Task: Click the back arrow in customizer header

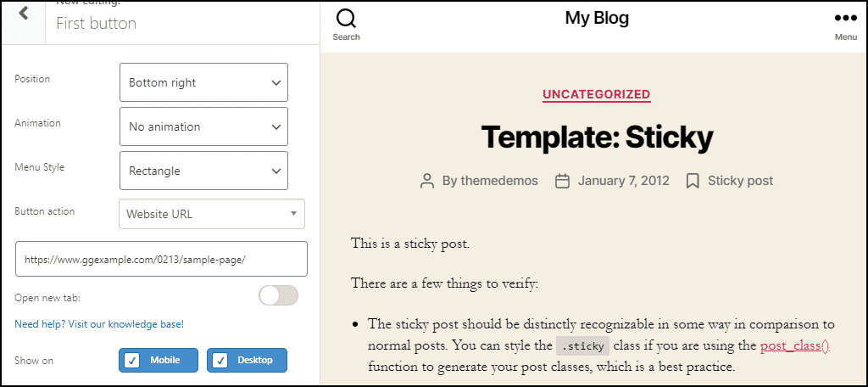Action: coord(23,14)
